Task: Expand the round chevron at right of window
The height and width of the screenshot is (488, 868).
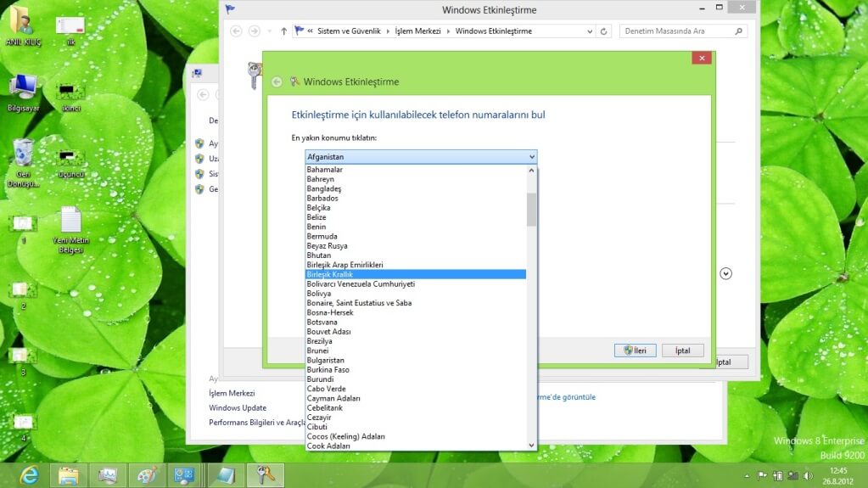Action: [x=725, y=273]
